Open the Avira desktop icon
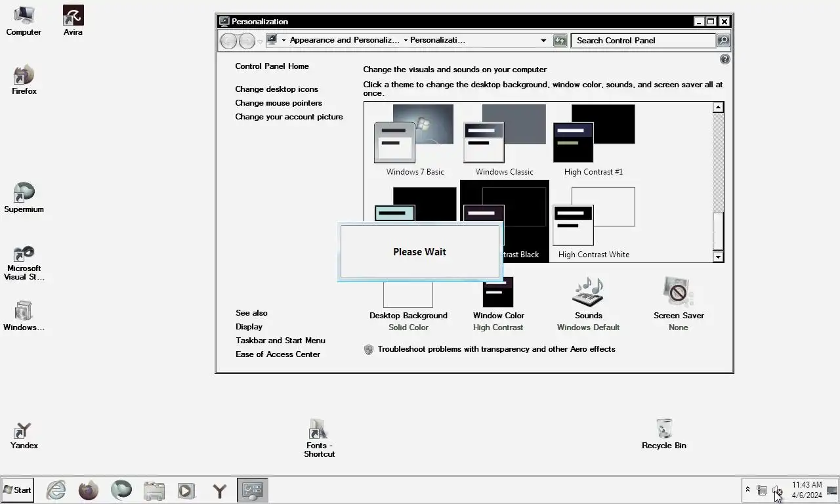Image resolution: width=840 pixels, height=504 pixels. coord(73,21)
